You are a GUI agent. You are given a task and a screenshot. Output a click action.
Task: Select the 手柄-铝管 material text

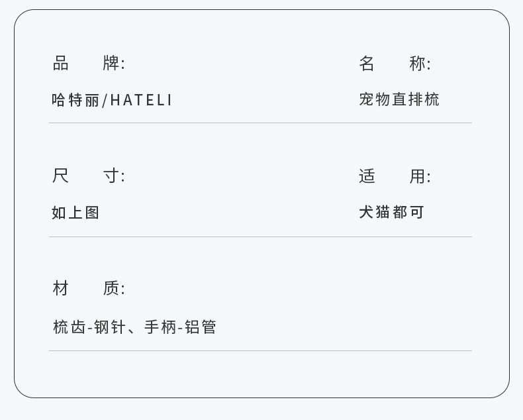[x=180, y=327]
